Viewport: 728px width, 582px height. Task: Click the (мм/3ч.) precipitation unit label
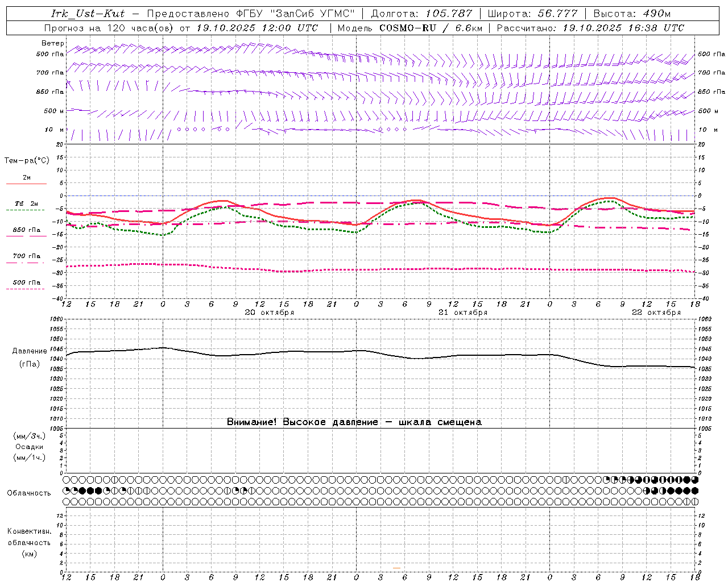point(30,436)
